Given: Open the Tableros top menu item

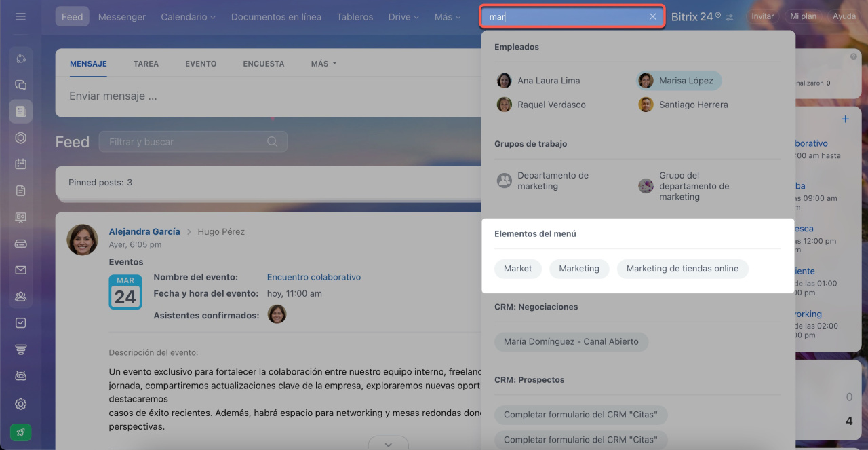Looking at the screenshot, I should [355, 17].
